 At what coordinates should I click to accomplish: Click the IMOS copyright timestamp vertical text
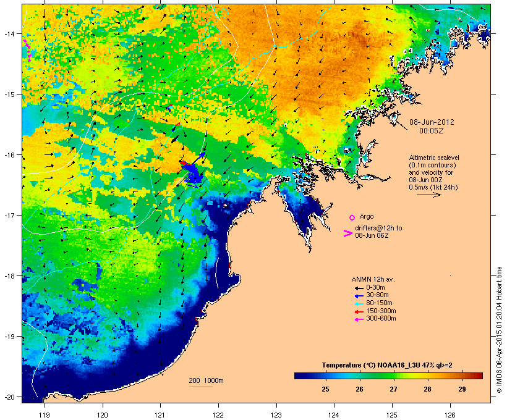pyautogui.click(x=499, y=330)
